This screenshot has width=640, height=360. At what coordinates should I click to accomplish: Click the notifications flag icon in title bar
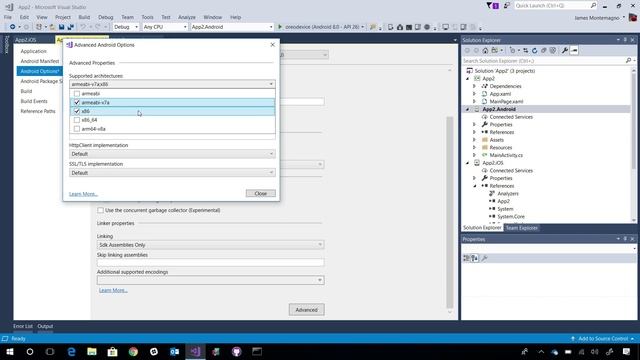(493, 6)
